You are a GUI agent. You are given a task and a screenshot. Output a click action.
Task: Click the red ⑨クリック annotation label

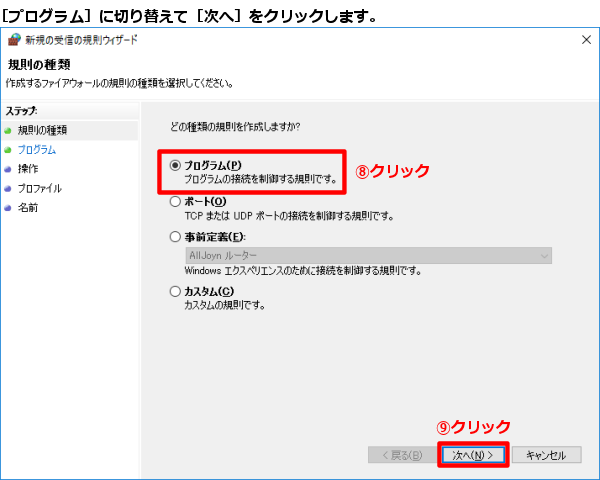pos(474,426)
